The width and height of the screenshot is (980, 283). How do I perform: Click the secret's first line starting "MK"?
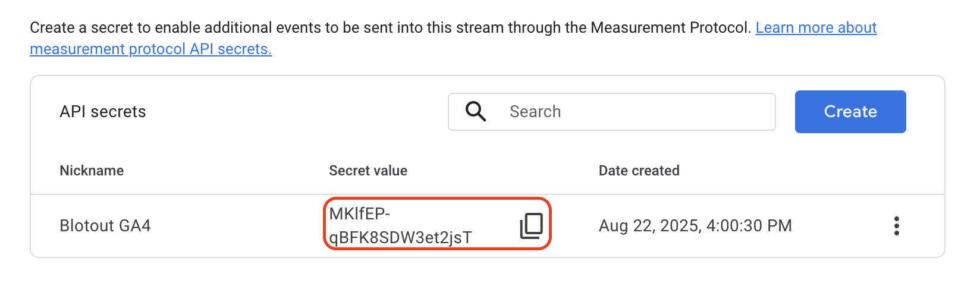coord(359,214)
